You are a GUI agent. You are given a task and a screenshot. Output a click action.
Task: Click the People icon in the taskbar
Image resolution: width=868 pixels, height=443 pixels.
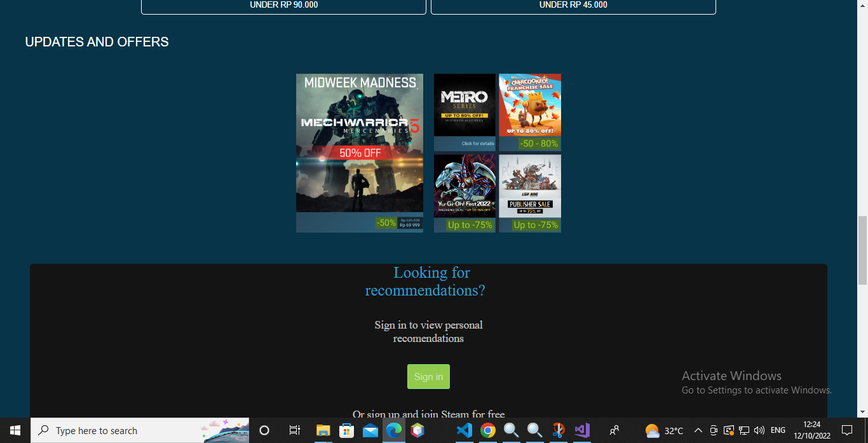pyautogui.click(x=614, y=430)
